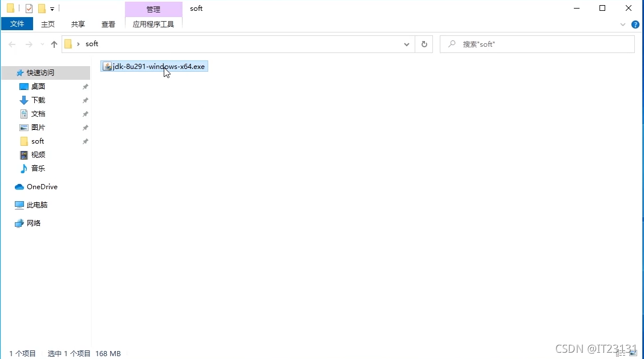This screenshot has width=644, height=359.
Task: Go up one folder level
Action: tap(54, 44)
